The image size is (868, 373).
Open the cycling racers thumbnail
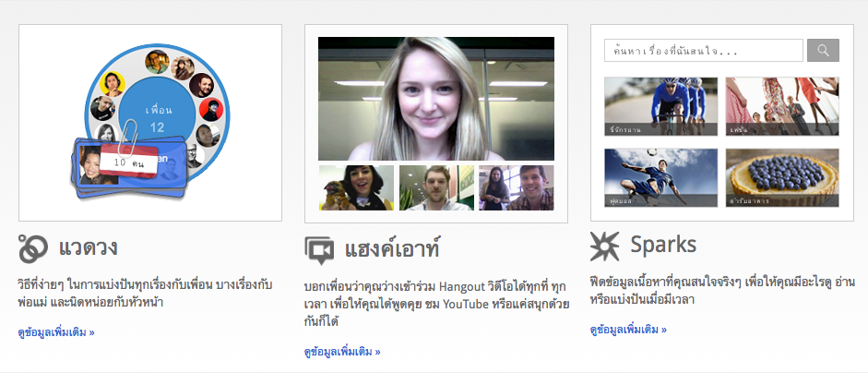coord(660,106)
